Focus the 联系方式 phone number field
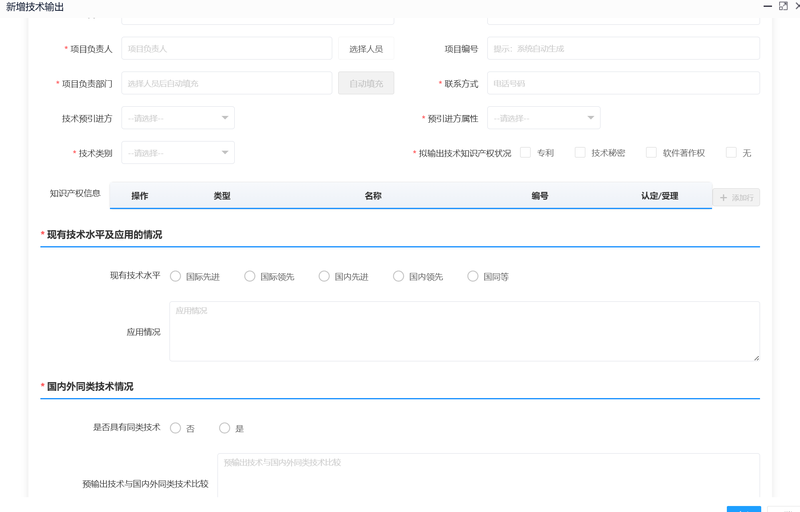This screenshot has width=800, height=512. (x=623, y=84)
